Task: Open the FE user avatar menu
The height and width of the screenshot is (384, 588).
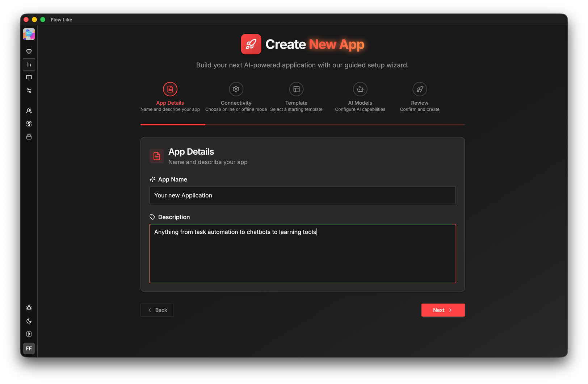Action: (29, 348)
